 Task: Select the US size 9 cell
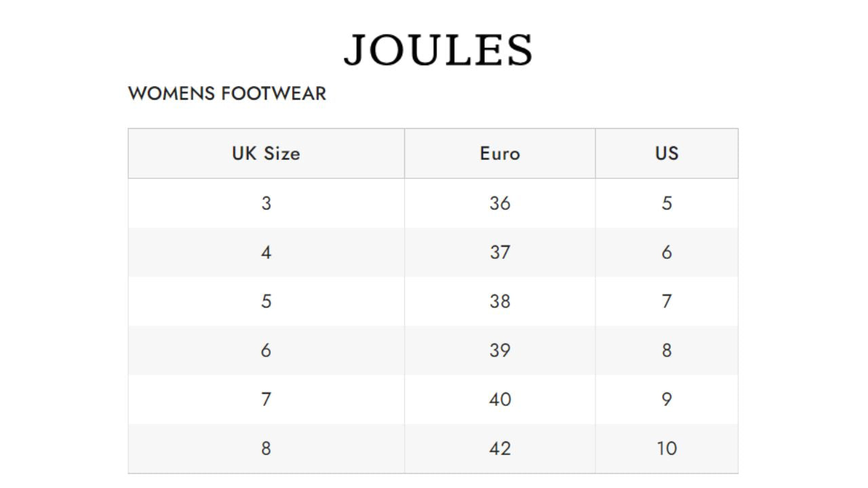tap(667, 399)
